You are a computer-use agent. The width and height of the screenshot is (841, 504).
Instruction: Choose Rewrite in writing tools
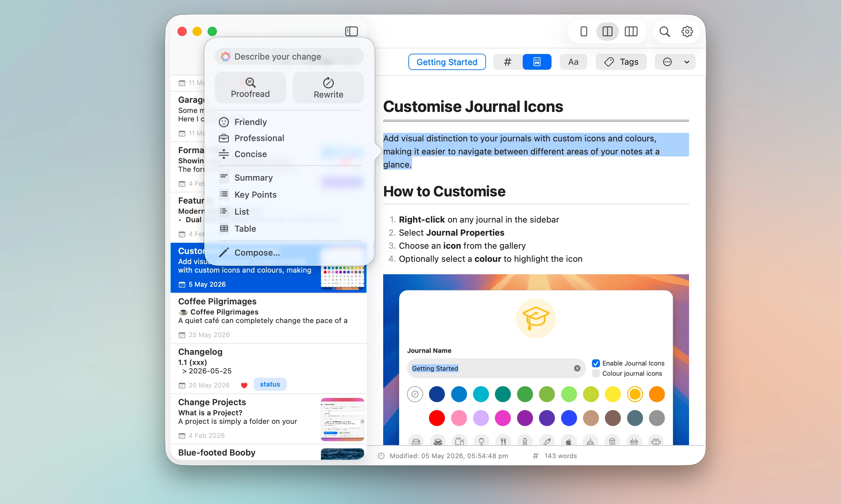coord(328,88)
